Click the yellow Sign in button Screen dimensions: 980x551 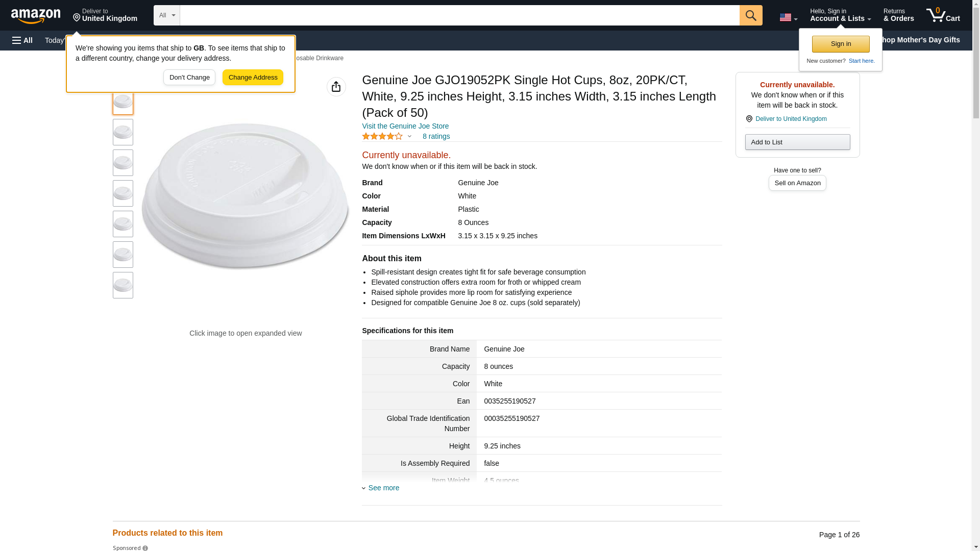[841, 44]
